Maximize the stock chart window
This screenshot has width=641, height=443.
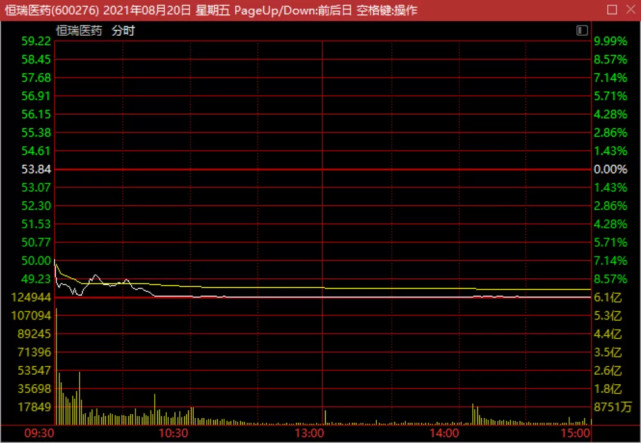pos(612,9)
